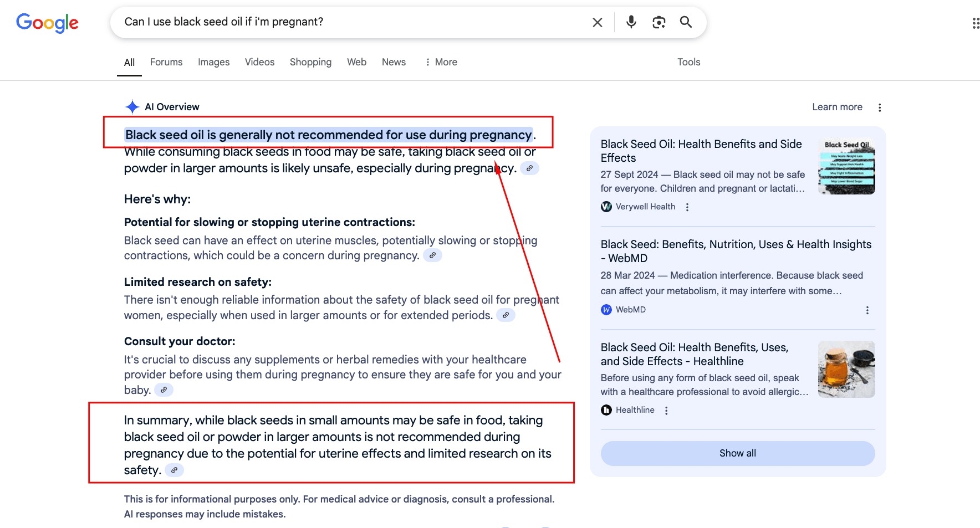Clear the search query with X icon
Image resolution: width=980 pixels, height=528 pixels.
(x=597, y=22)
